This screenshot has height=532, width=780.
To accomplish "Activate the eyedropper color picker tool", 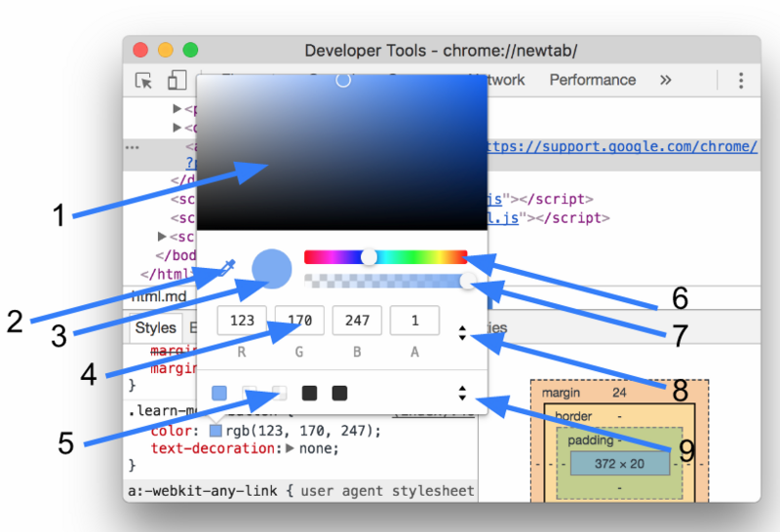I will 226,267.
